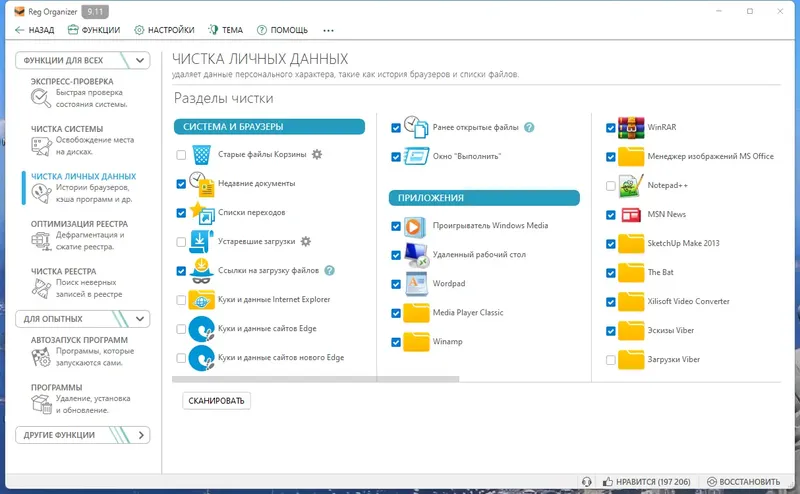Click the Edge site cookies icon
The image size is (800, 494).
(201, 329)
